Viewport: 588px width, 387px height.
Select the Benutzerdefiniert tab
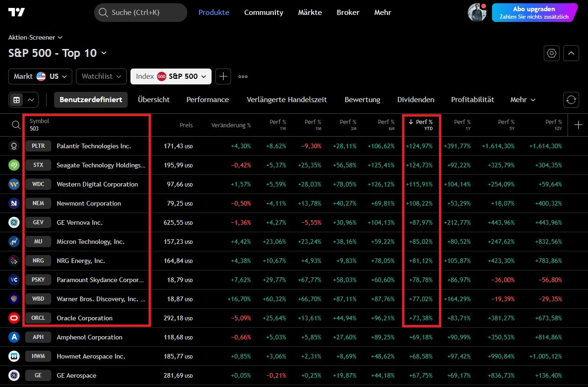[x=91, y=100]
